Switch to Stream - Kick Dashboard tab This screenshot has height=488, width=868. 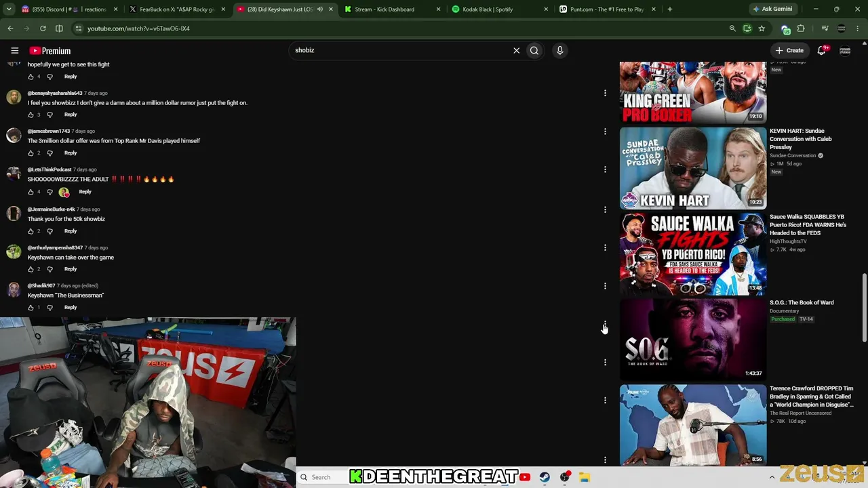[x=393, y=9]
